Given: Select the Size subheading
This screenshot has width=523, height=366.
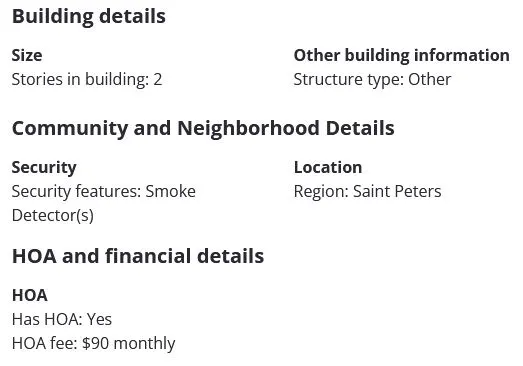Looking at the screenshot, I should [27, 55].
